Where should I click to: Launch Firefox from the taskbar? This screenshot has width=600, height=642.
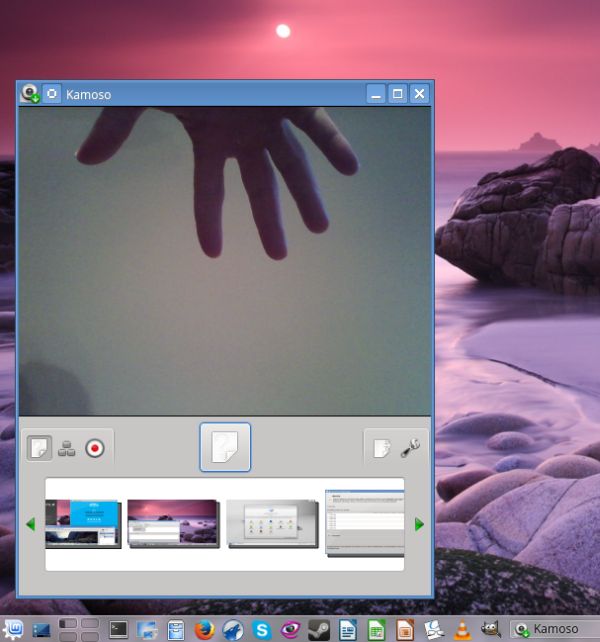[x=204, y=630]
